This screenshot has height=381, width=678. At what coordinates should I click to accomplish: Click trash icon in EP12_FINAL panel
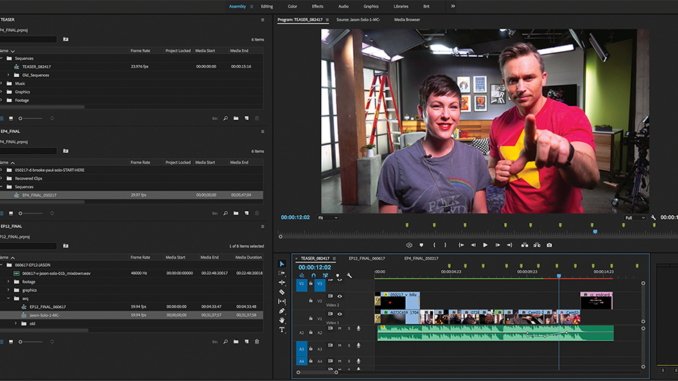pos(257,342)
